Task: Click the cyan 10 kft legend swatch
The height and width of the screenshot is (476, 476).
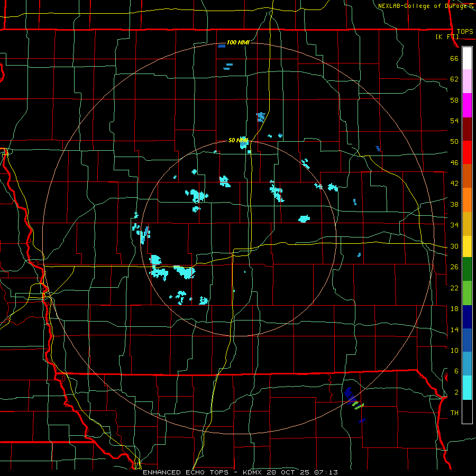Action: [467, 388]
